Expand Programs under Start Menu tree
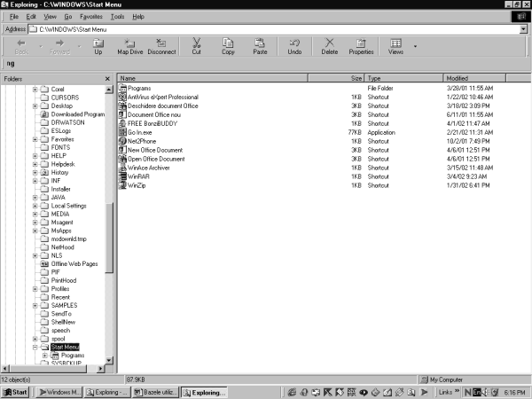 pyautogui.click(x=45, y=356)
